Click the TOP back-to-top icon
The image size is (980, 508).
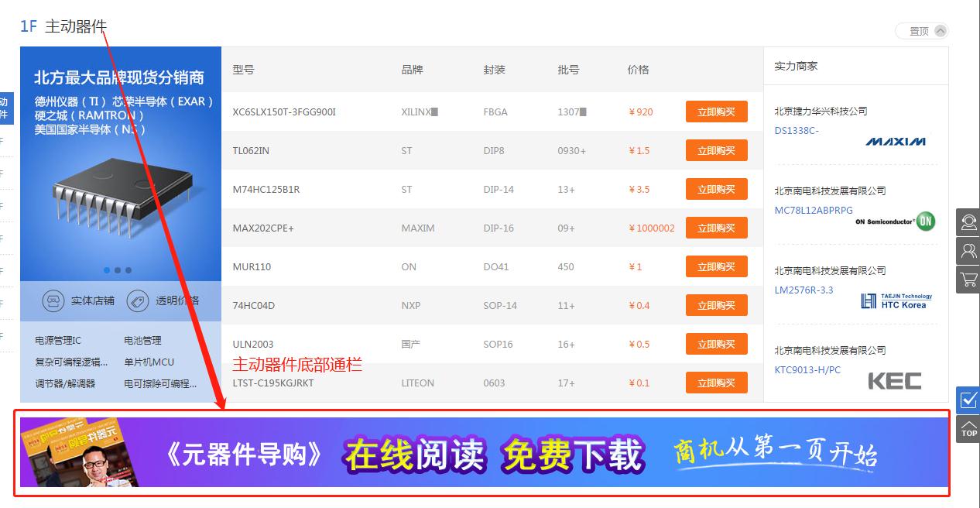tap(968, 429)
